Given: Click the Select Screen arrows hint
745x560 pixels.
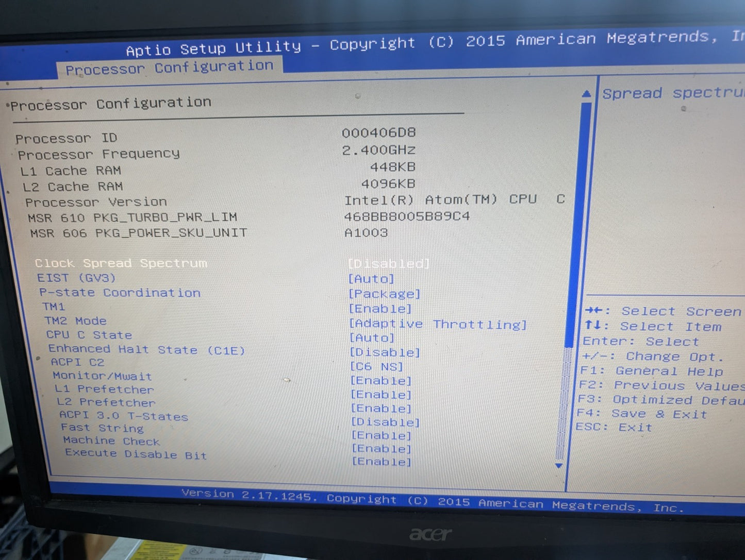Looking at the screenshot, I should 663,311.
